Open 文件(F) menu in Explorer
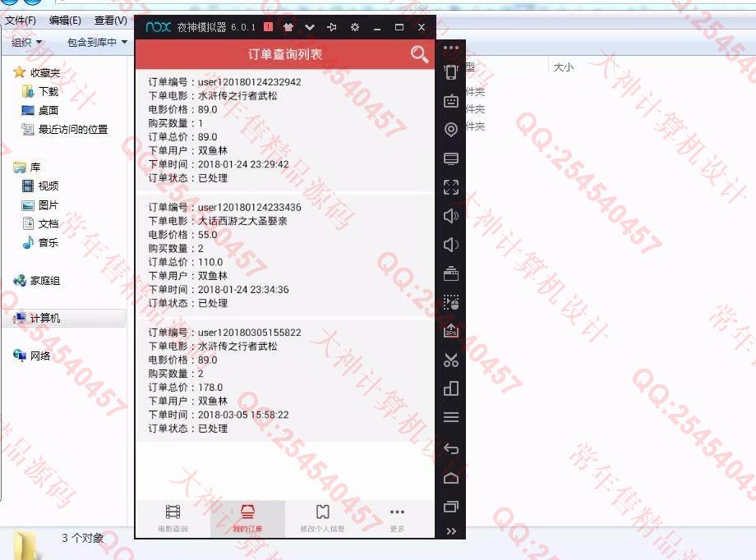 [x=21, y=21]
